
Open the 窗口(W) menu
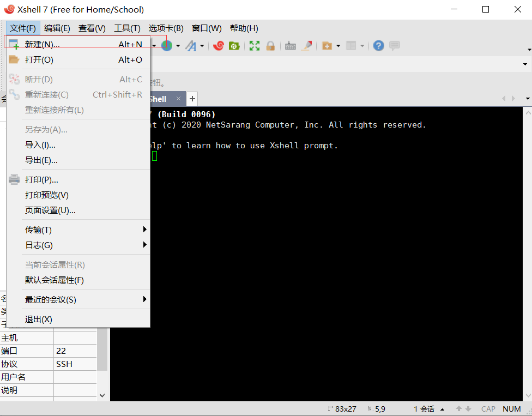point(207,28)
